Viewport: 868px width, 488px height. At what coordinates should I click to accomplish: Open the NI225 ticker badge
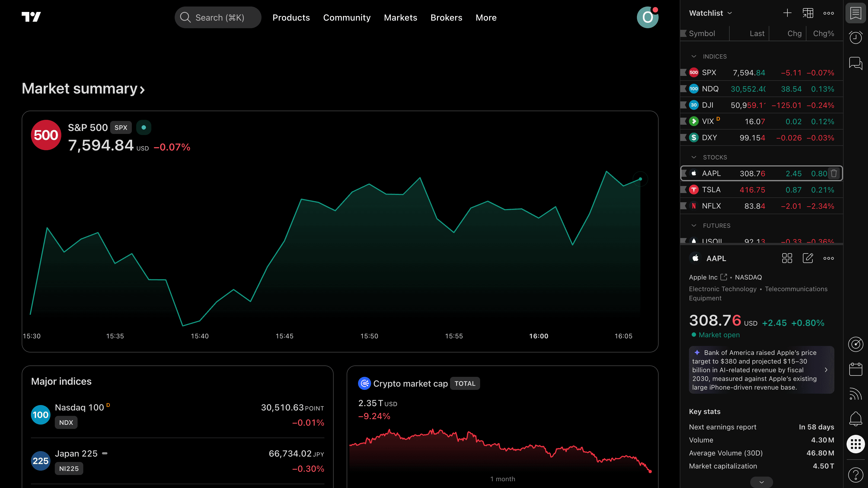[69, 468]
